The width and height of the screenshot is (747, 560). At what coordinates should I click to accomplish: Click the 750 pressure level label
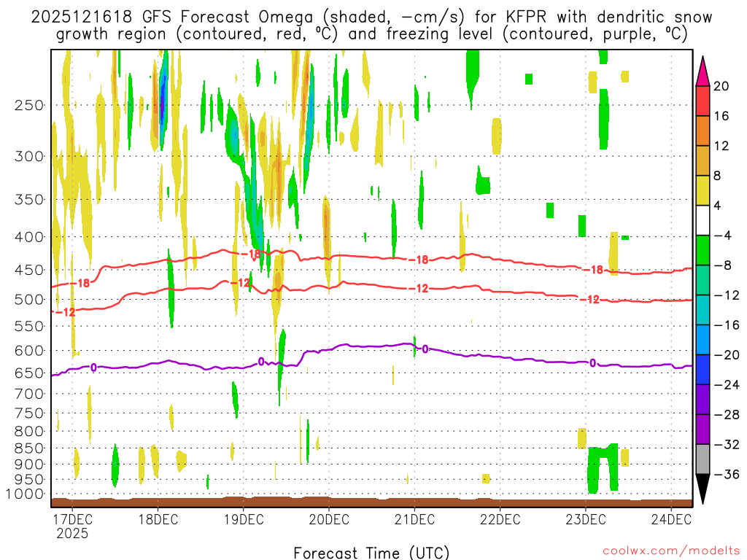coord(29,413)
